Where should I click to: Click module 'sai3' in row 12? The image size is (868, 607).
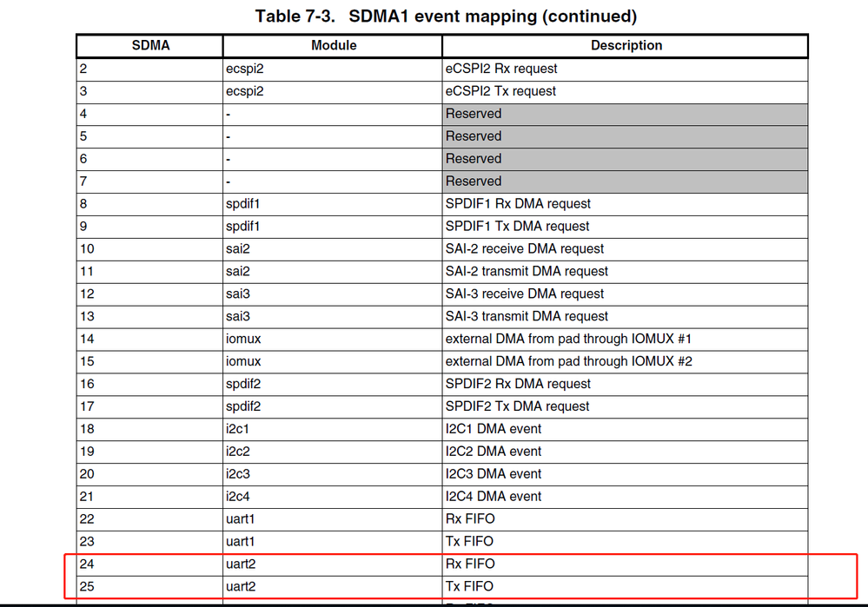tap(238, 294)
